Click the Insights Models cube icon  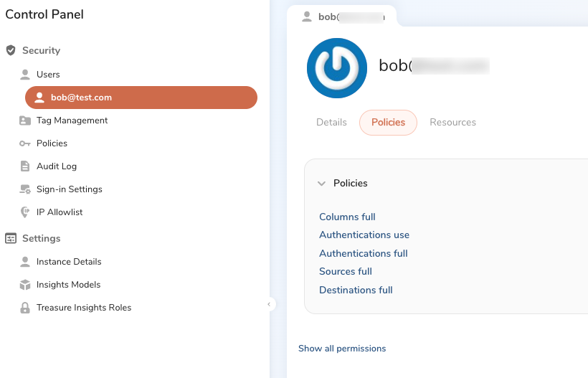pos(25,285)
